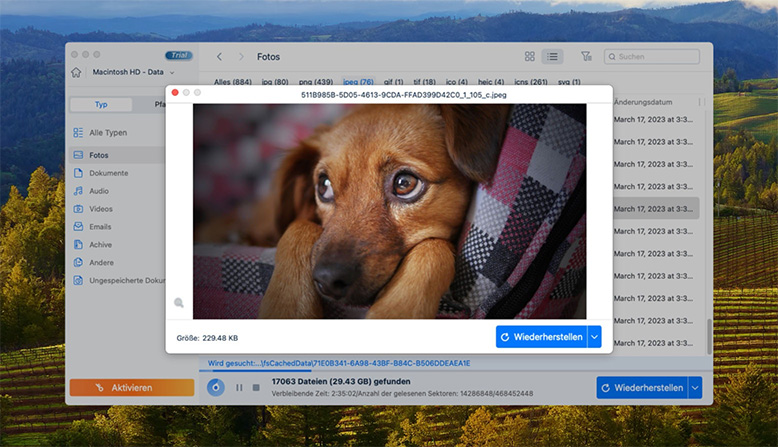Open the filter options
Screen dimensions: 778x447
coord(586,57)
